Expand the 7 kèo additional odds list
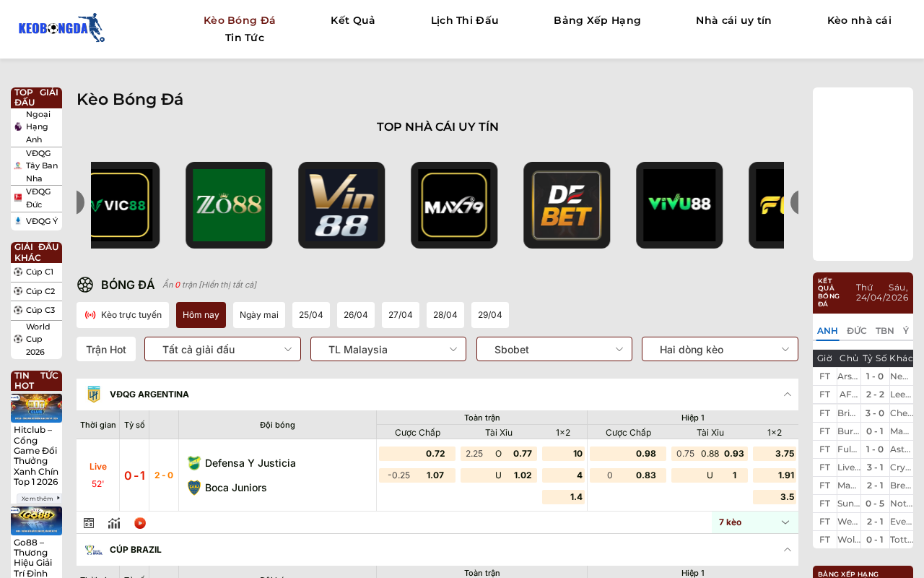The height and width of the screenshot is (578, 924). (x=754, y=522)
